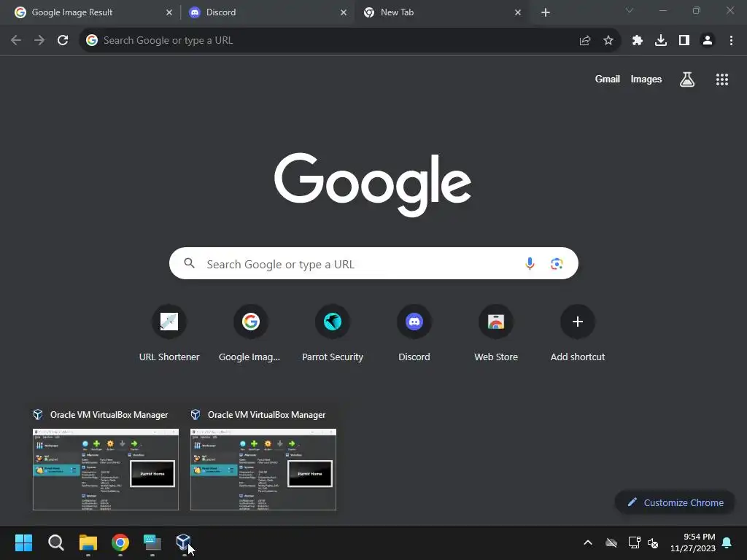Open the Windows Start menu
Viewport: 747px width, 560px height.
(x=23, y=542)
